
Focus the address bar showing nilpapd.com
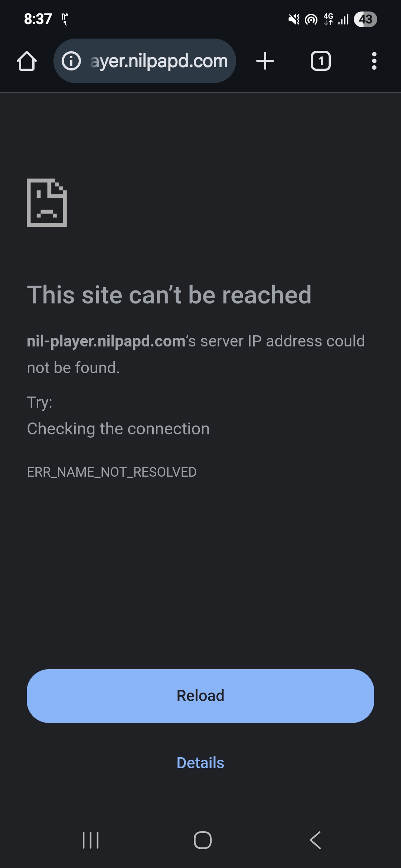[x=145, y=61]
